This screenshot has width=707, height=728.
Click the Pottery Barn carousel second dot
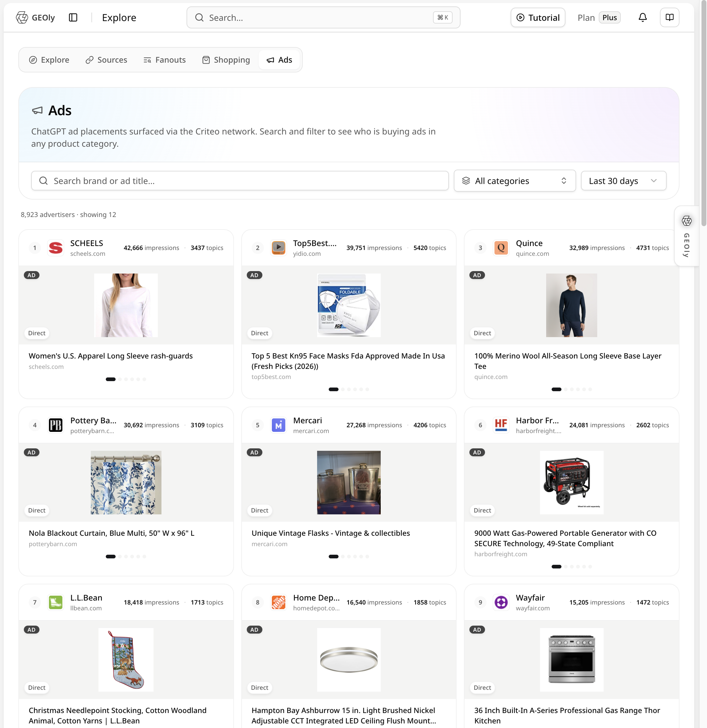tap(120, 557)
